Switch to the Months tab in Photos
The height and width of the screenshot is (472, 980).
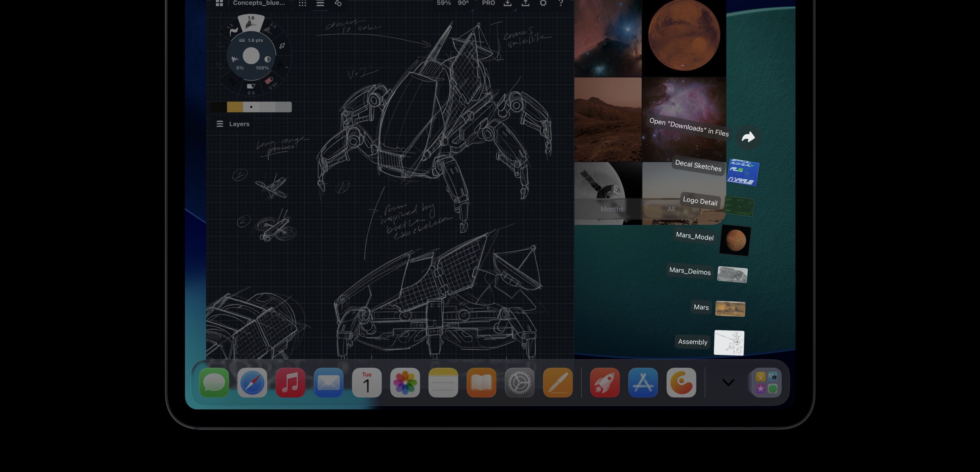coord(611,209)
